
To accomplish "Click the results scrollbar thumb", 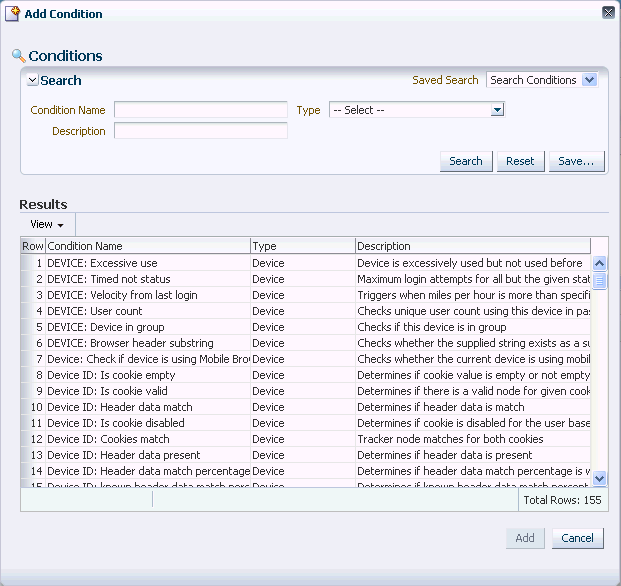I will point(600,281).
